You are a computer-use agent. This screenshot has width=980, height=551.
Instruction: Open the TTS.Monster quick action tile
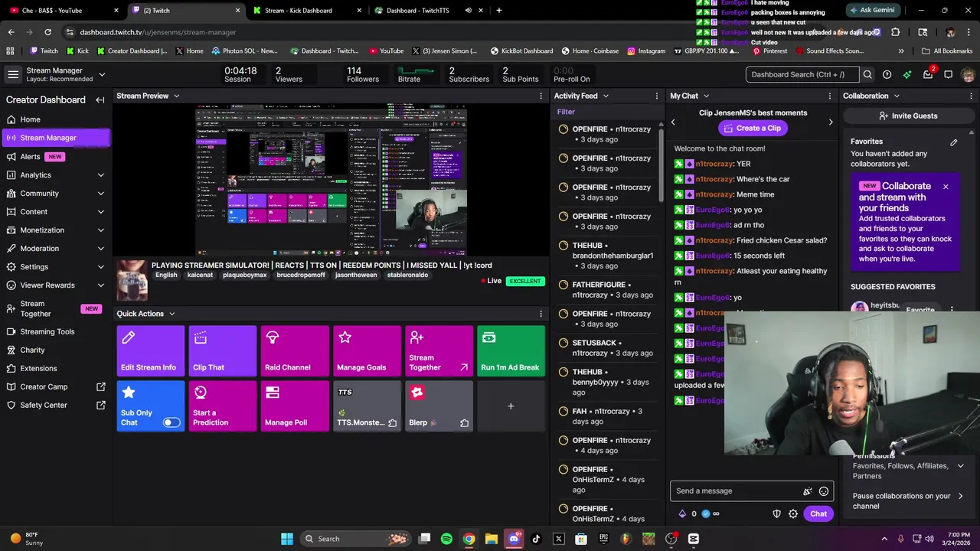(x=367, y=406)
